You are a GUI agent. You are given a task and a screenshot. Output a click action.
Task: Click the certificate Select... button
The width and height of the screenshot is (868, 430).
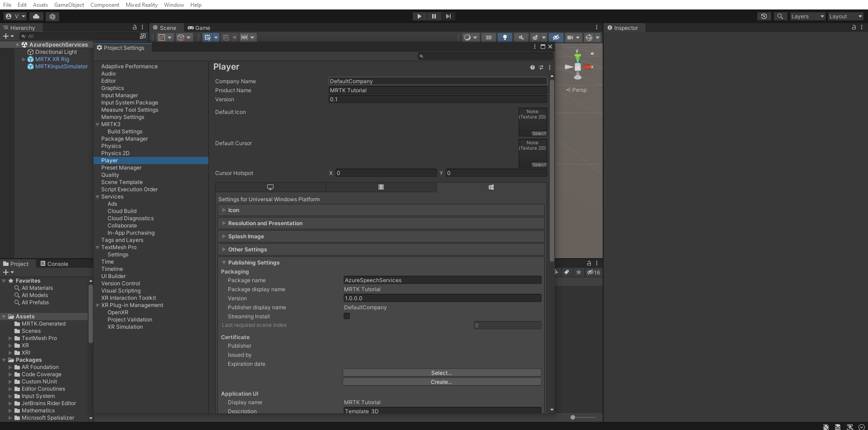pyautogui.click(x=442, y=373)
